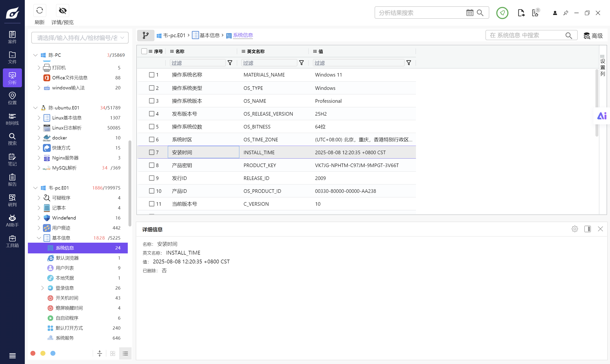Open the 位置 location sidebar icon

click(12, 98)
